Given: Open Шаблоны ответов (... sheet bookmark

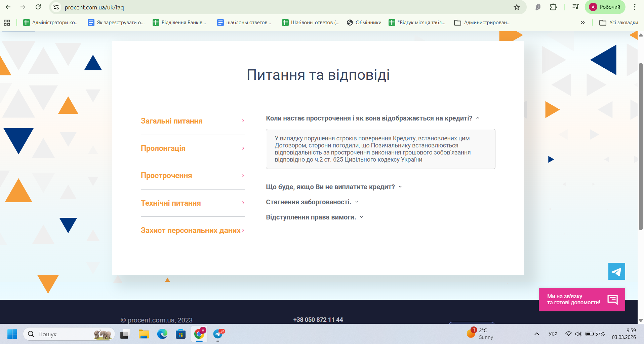Looking at the screenshot, I should tap(311, 23).
